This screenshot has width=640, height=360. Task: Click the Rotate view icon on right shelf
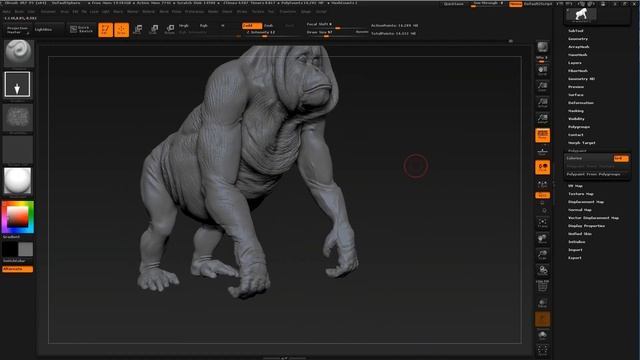click(x=542, y=271)
